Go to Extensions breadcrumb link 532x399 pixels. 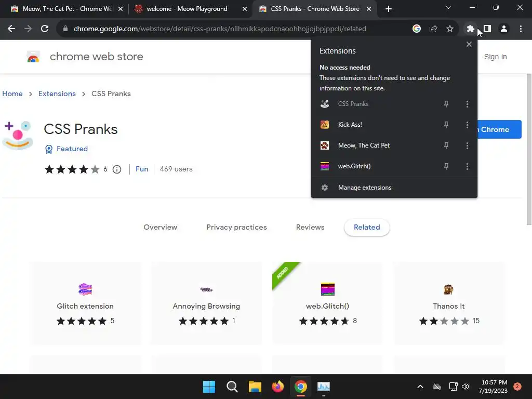click(57, 94)
